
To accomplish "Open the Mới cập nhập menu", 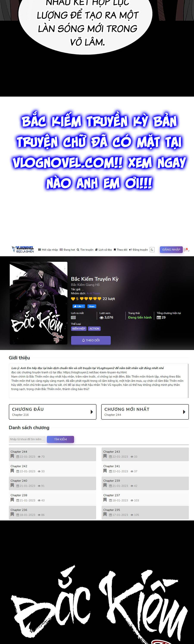I will (48, 249).
